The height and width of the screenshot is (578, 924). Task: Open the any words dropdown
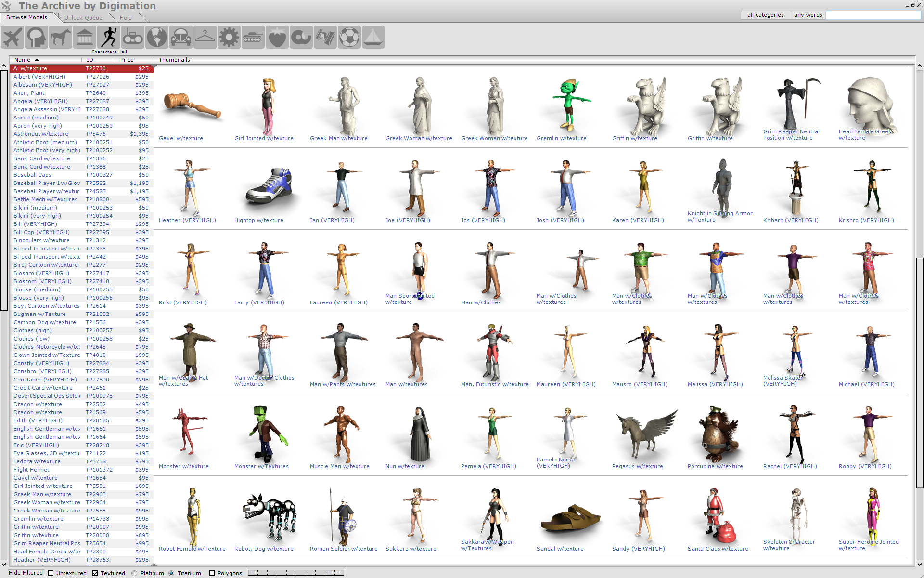coord(808,15)
